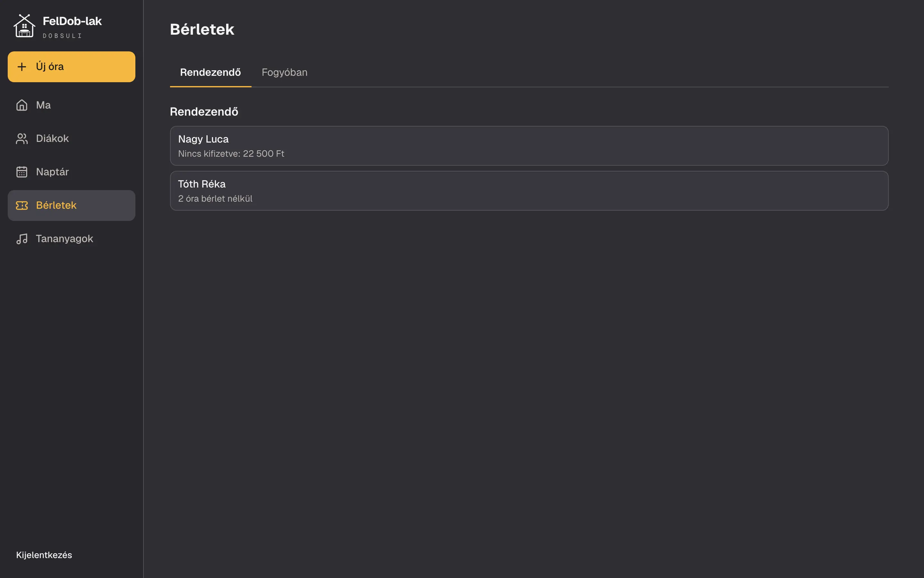
Task: Open the Nagy Luca card
Action: click(529, 146)
